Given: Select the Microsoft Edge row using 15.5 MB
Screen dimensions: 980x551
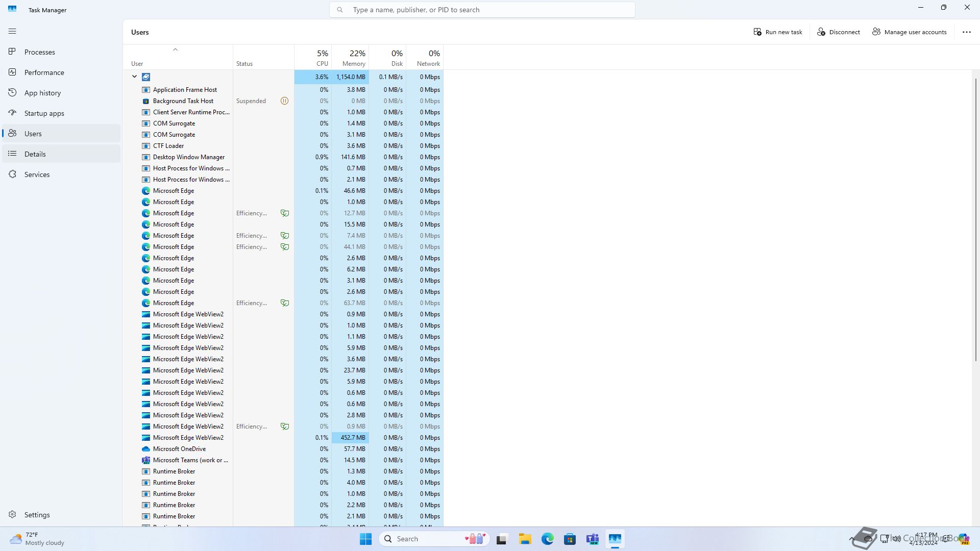Looking at the screenshot, I should tap(283, 224).
